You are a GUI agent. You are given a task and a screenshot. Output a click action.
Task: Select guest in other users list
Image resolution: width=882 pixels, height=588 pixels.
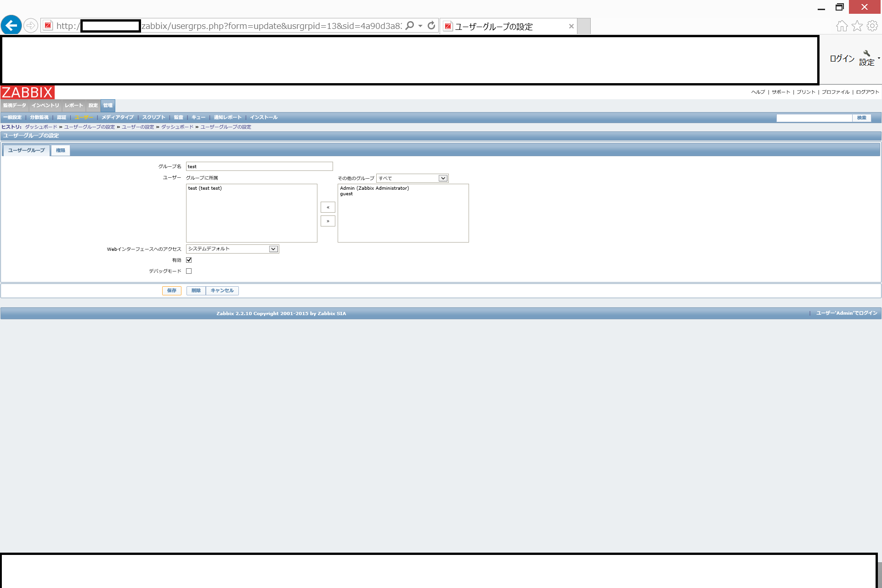point(346,194)
